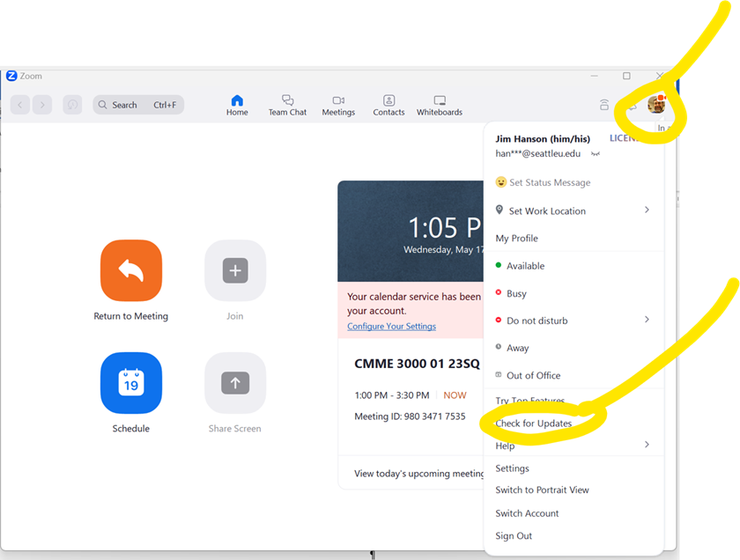Click the Try Top Features entry

(x=530, y=401)
